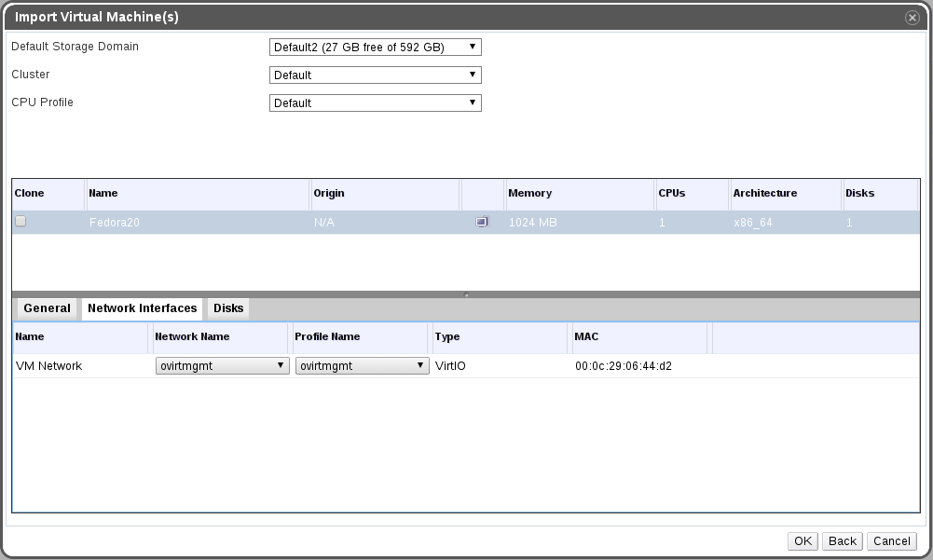Image resolution: width=933 pixels, height=560 pixels.
Task: Select the Network Interfaces tab
Action: point(142,308)
